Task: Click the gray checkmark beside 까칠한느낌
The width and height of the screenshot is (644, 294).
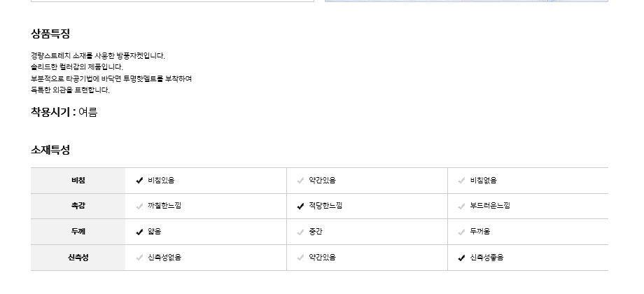Action: pyautogui.click(x=139, y=206)
